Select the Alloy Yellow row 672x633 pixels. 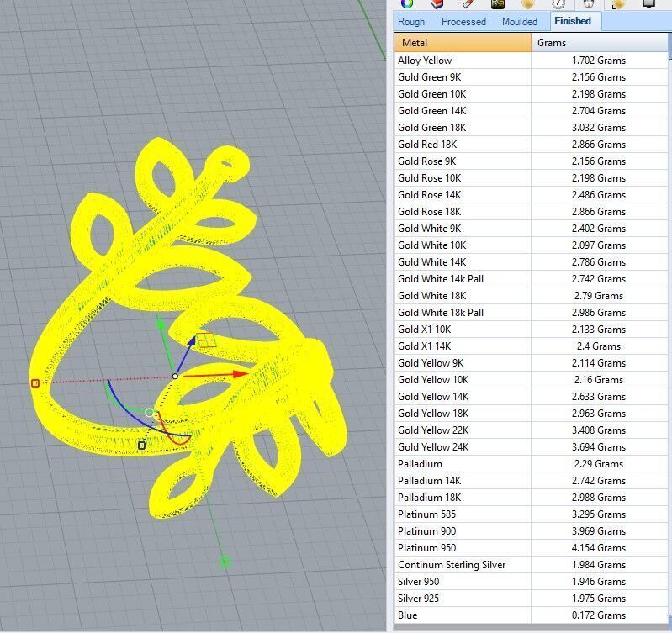(531, 61)
